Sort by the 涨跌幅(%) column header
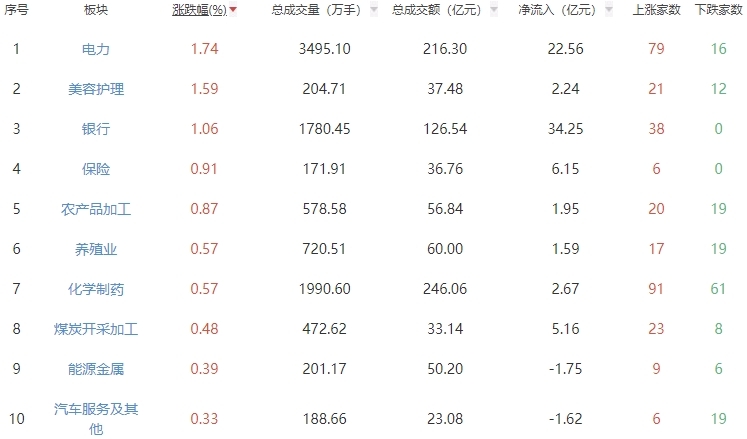The image size is (747, 439). point(198,10)
